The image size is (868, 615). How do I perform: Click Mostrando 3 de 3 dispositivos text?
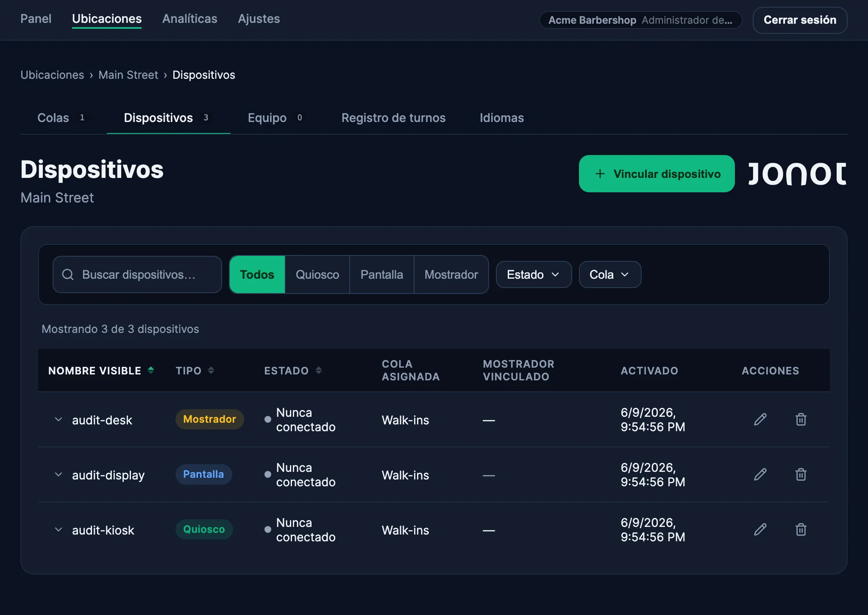pyautogui.click(x=120, y=329)
